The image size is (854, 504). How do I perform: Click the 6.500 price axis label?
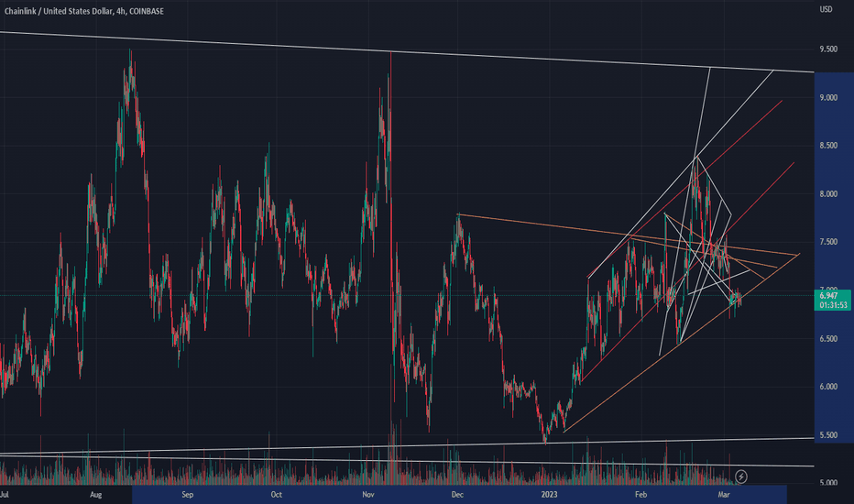(x=828, y=338)
